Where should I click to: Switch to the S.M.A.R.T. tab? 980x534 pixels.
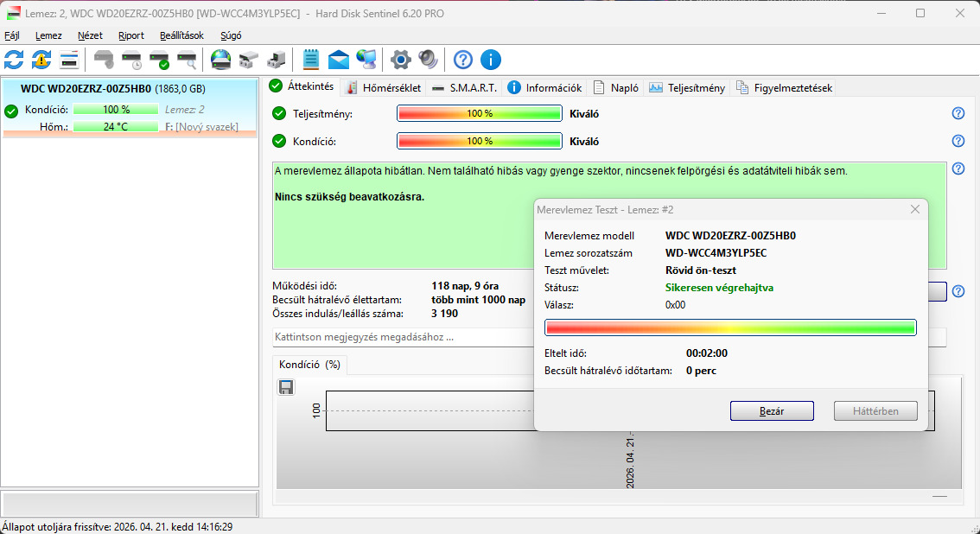464,88
